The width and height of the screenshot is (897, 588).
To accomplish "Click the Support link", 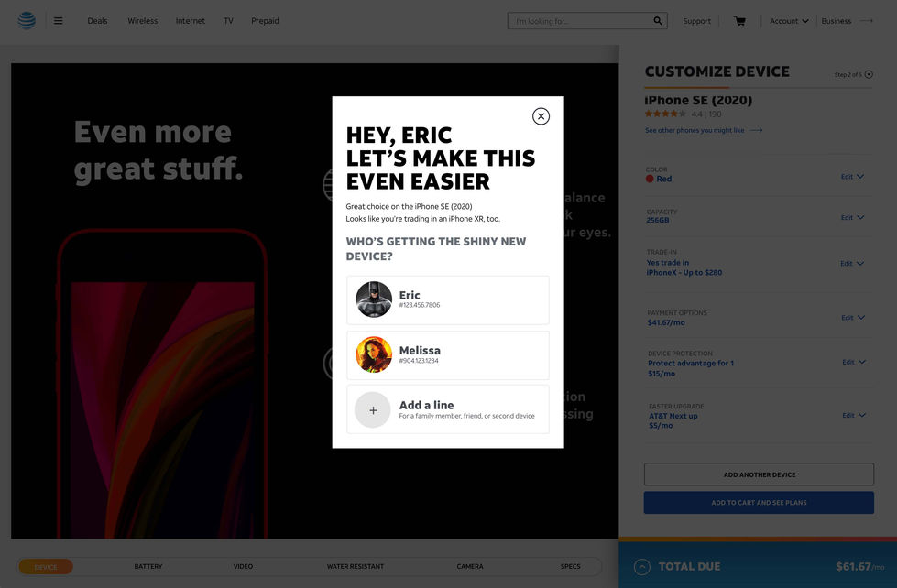I will click(696, 21).
